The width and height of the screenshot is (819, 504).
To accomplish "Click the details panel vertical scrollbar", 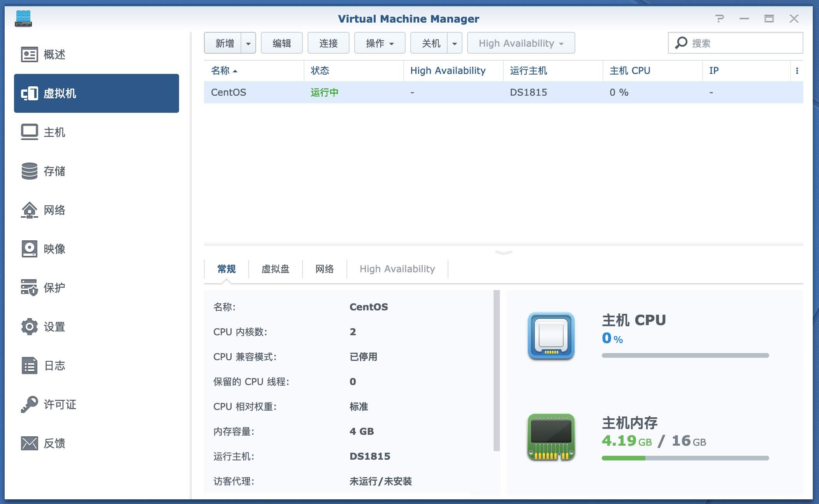I will tap(496, 371).
